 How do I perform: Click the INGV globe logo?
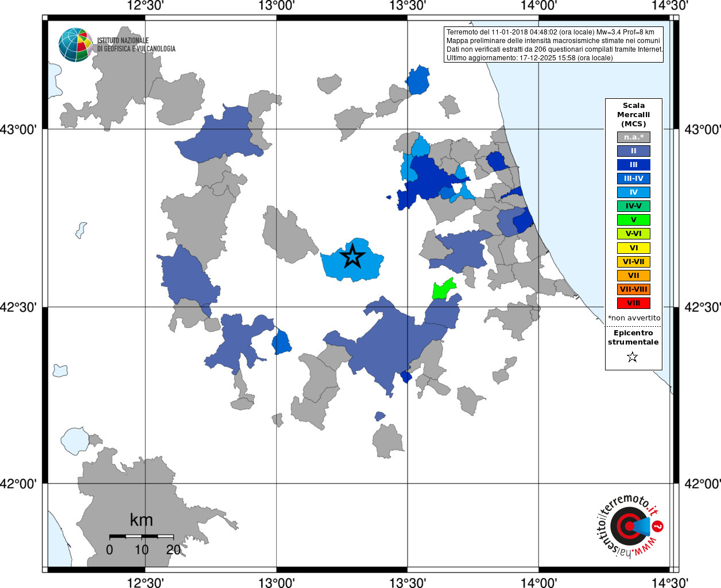point(75,45)
